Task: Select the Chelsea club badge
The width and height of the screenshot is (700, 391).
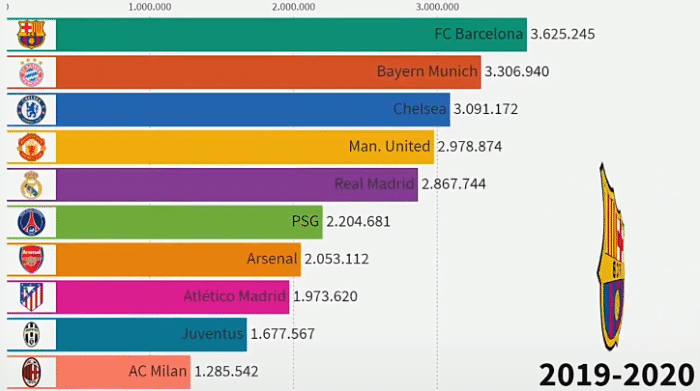Action: pos(31,110)
